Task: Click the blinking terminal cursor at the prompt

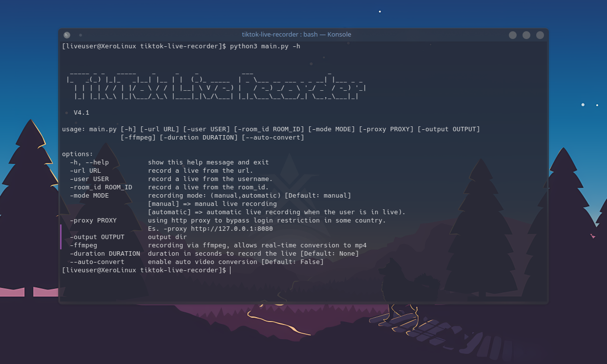Action: (229, 270)
